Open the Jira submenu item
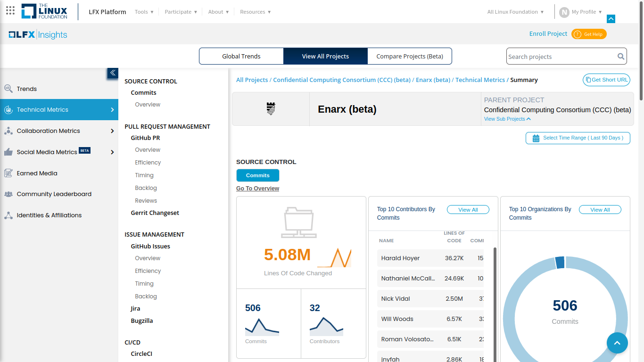Screen dimensions: 644x362 point(135,309)
